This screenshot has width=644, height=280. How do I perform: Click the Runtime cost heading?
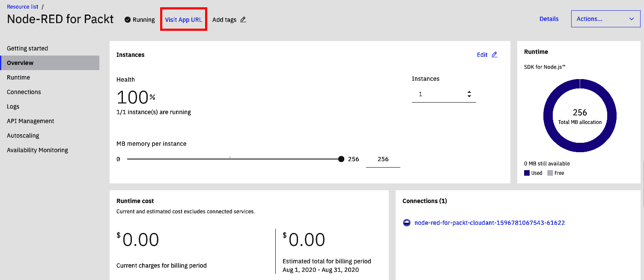tap(135, 201)
